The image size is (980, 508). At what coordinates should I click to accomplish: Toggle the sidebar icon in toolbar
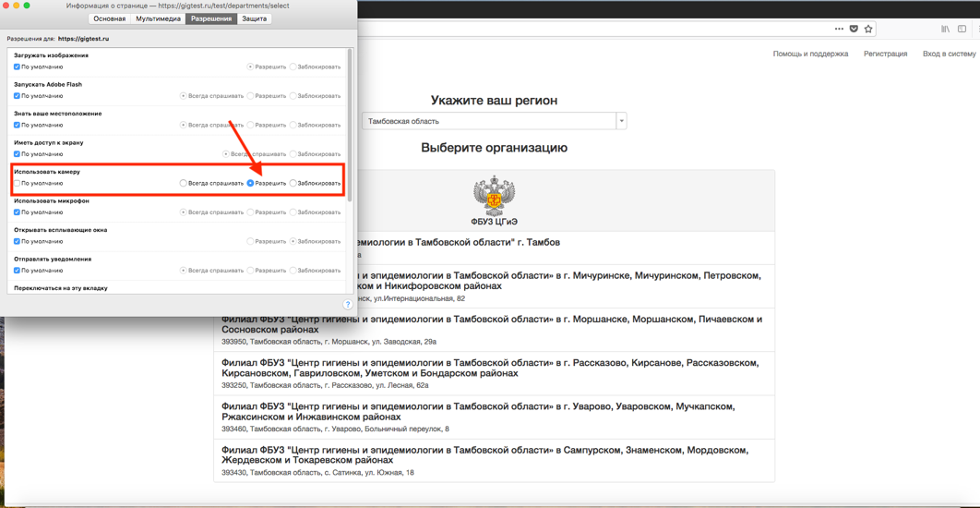(962, 29)
